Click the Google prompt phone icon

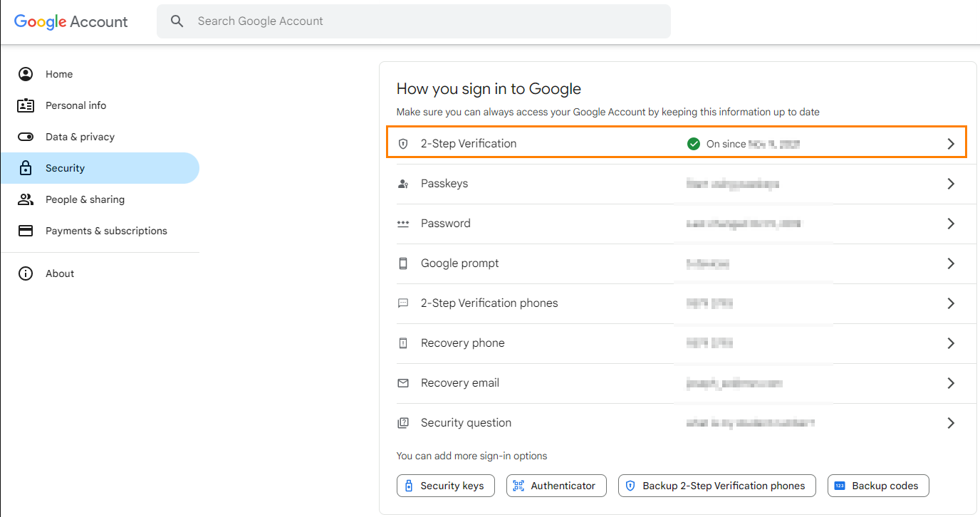403,263
